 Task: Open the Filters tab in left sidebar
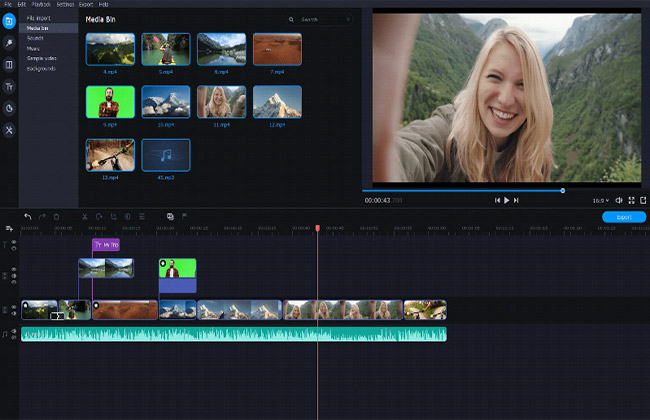point(9,43)
